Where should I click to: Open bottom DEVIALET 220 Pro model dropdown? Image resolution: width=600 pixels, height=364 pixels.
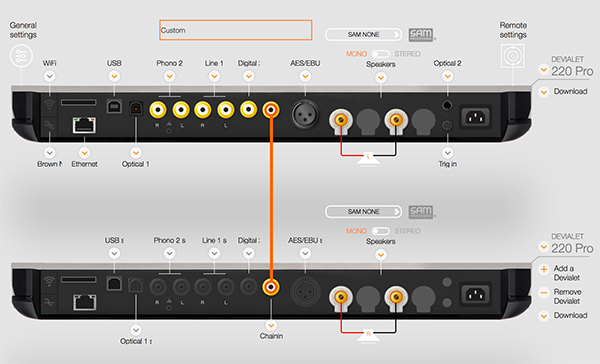tap(543, 247)
